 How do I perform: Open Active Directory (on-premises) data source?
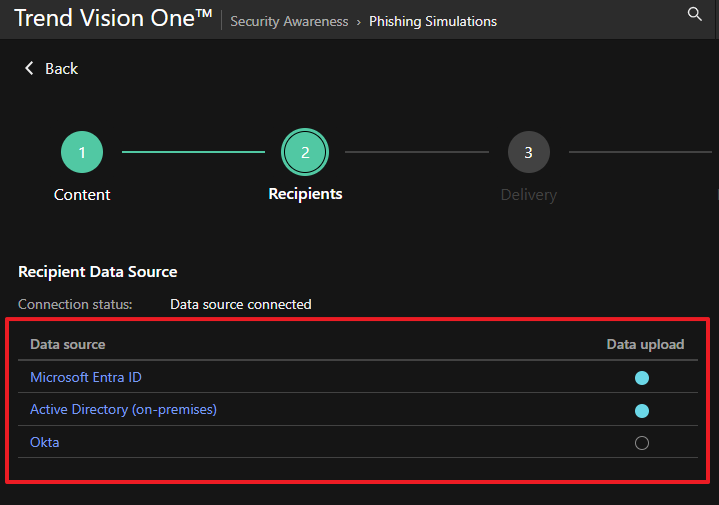tap(123, 409)
